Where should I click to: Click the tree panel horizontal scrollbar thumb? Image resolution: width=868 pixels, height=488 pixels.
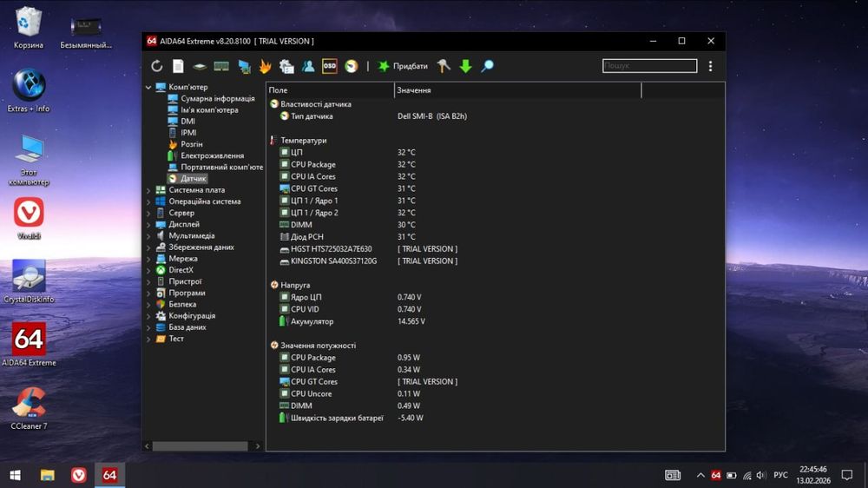coord(201,446)
